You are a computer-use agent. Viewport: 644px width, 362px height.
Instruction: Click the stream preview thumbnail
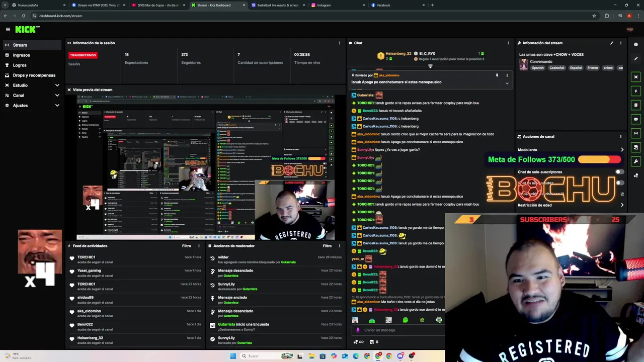pyautogui.click(x=205, y=168)
